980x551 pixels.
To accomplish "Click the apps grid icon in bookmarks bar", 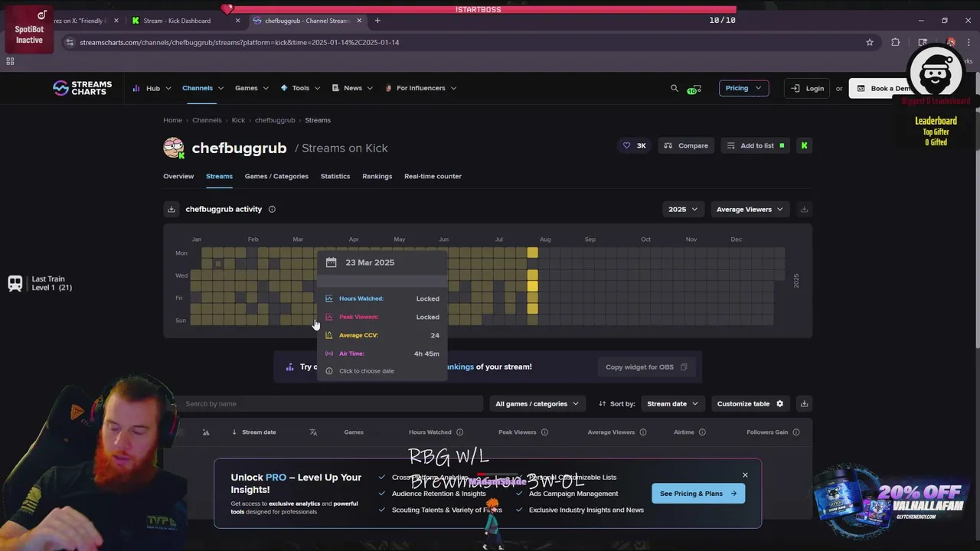I will pos(10,61).
